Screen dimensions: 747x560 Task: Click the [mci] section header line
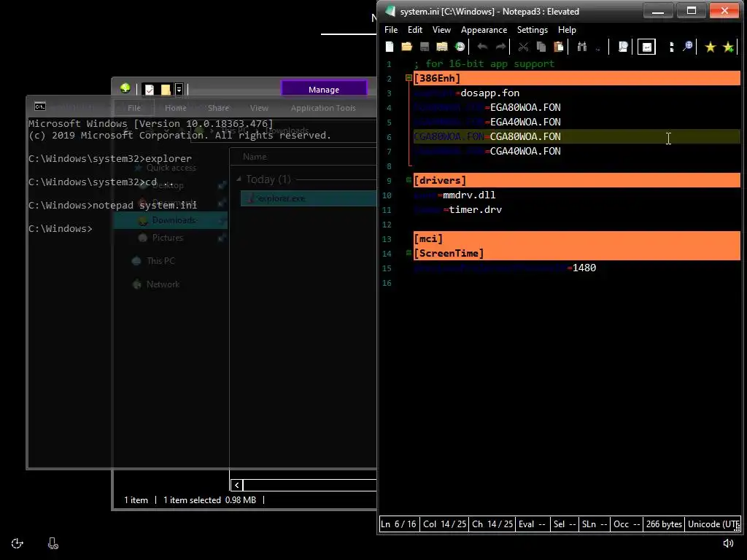tap(577, 238)
